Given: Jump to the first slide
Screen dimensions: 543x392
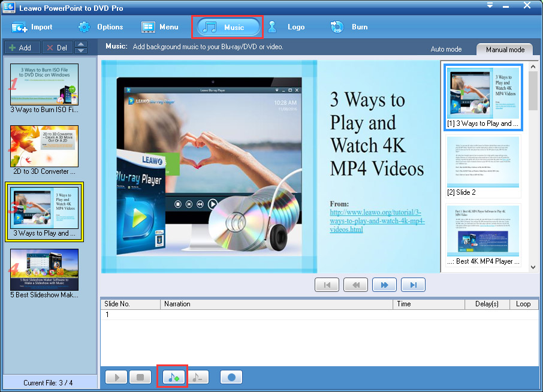Looking at the screenshot, I should pyautogui.click(x=327, y=285).
